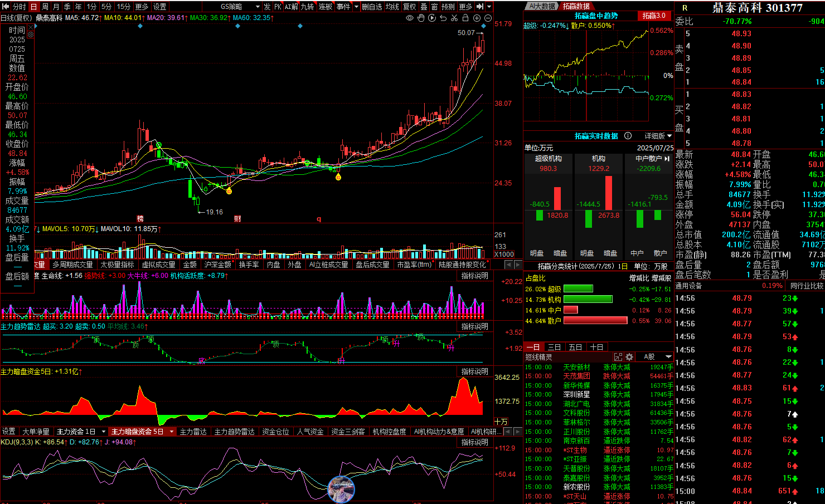Image resolution: width=825 pixels, height=504 pixels.
Task: Click the green circle marker on chart
Action: 159,145
